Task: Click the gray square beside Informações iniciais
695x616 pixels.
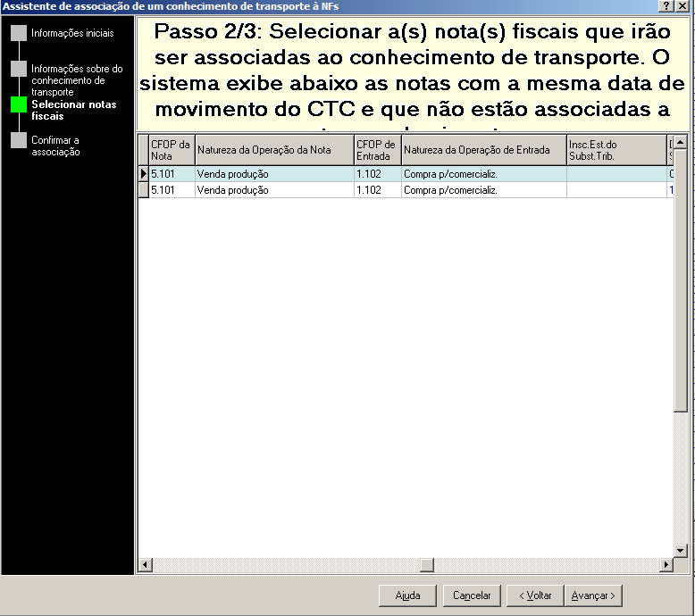Action: (19, 33)
